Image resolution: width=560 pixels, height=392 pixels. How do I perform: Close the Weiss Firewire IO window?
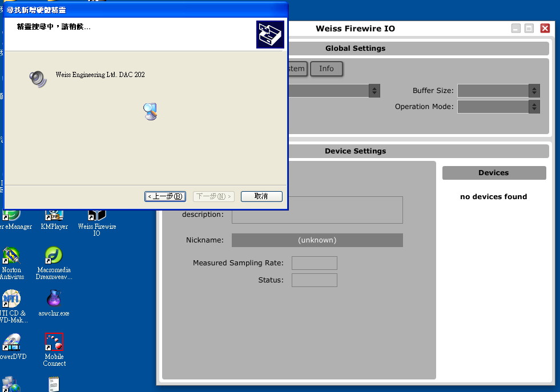(x=545, y=28)
